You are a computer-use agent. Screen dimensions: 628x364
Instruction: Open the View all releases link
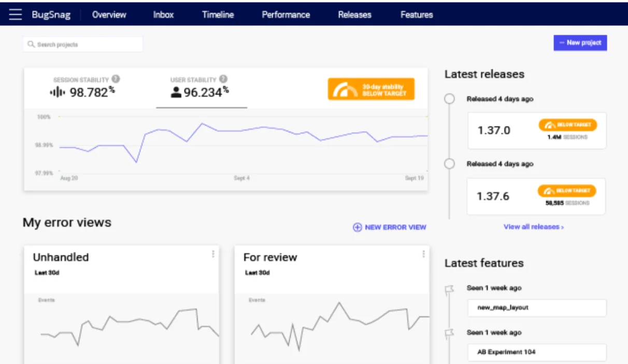(x=535, y=227)
